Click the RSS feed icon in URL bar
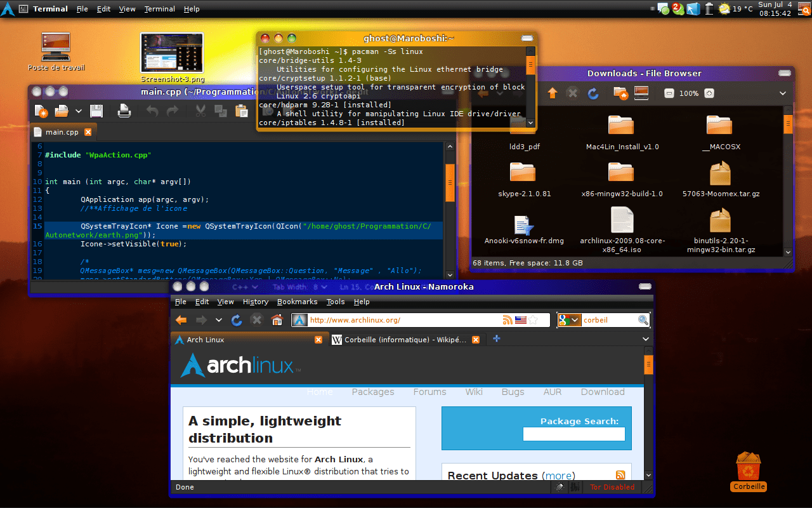 coord(507,320)
